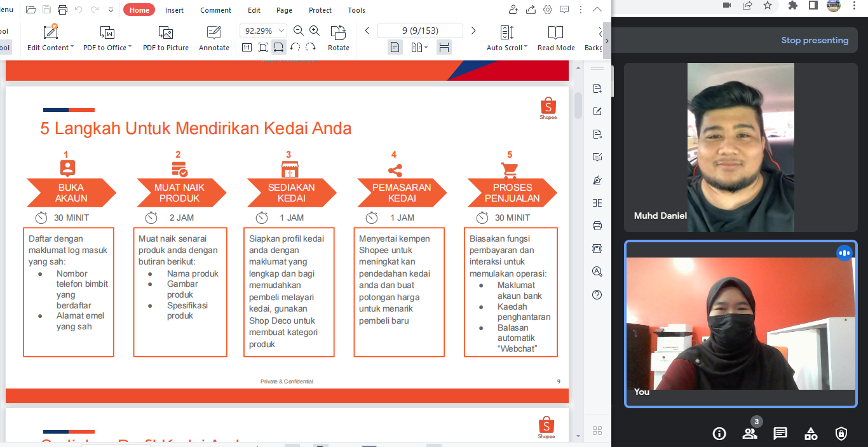This screenshot has height=447, width=868.
Task: Click the Print icon in quick access bar
Action: [x=62, y=10]
